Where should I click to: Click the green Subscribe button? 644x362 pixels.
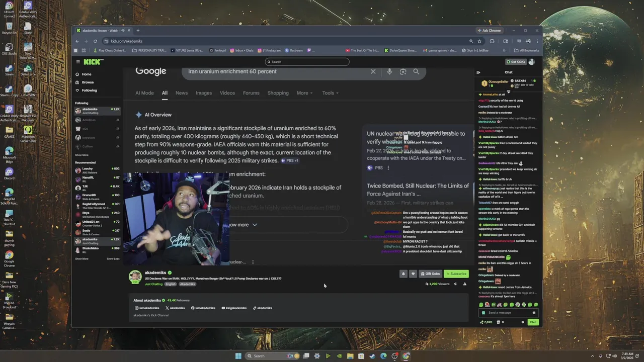(456, 274)
